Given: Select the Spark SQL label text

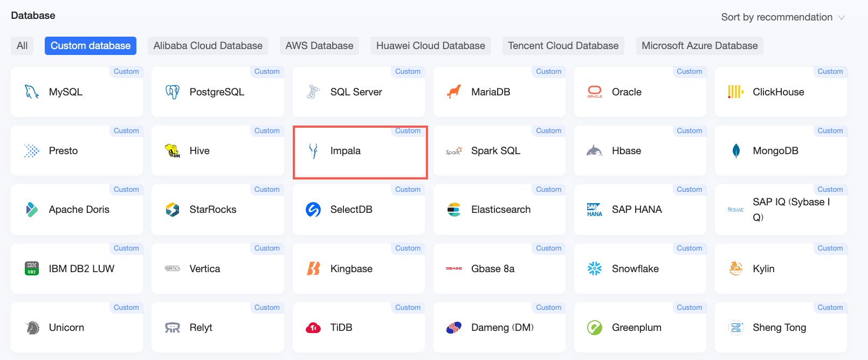Looking at the screenshot, I should [495, 151].
